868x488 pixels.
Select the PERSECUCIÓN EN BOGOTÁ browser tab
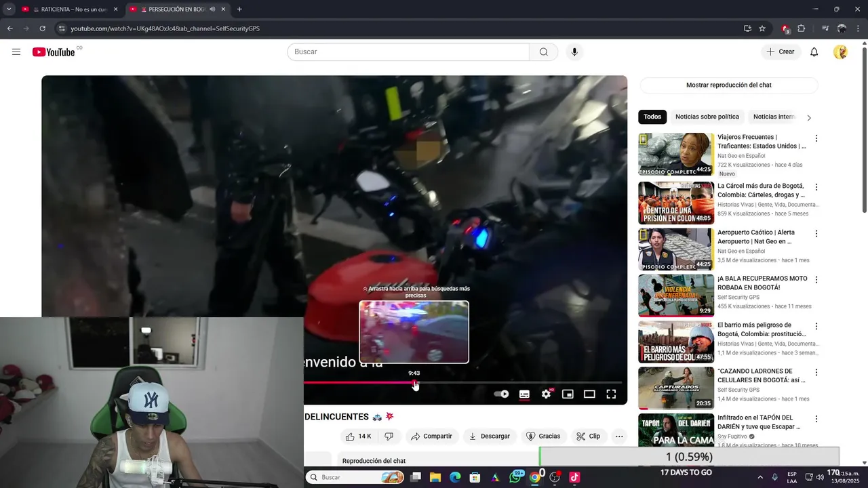click(178, 9)
